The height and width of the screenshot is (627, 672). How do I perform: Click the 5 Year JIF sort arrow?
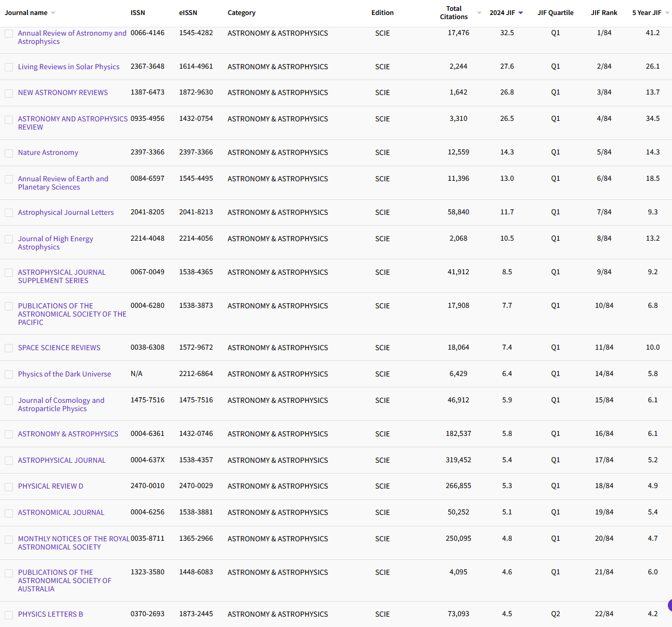tap(667, 13)
